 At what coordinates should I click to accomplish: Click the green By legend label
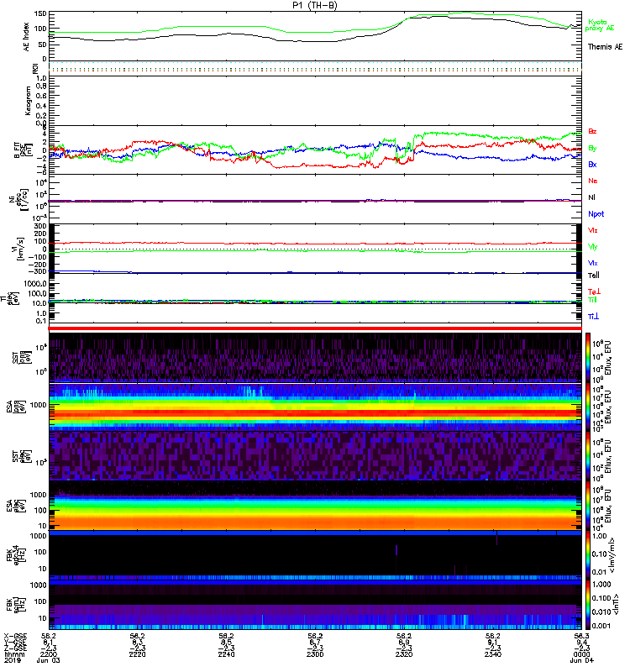(592, 149)
